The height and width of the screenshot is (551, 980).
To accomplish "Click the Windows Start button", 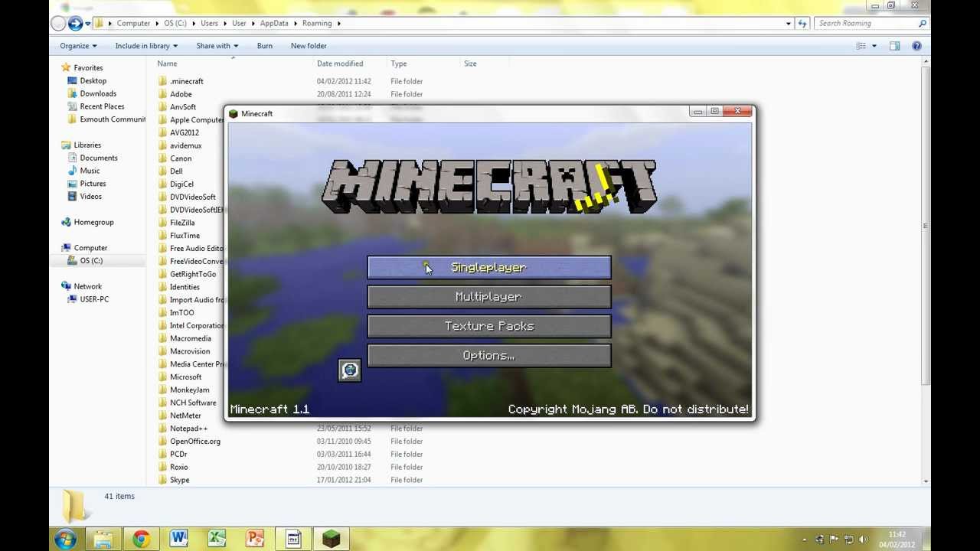I will point(65,540).
